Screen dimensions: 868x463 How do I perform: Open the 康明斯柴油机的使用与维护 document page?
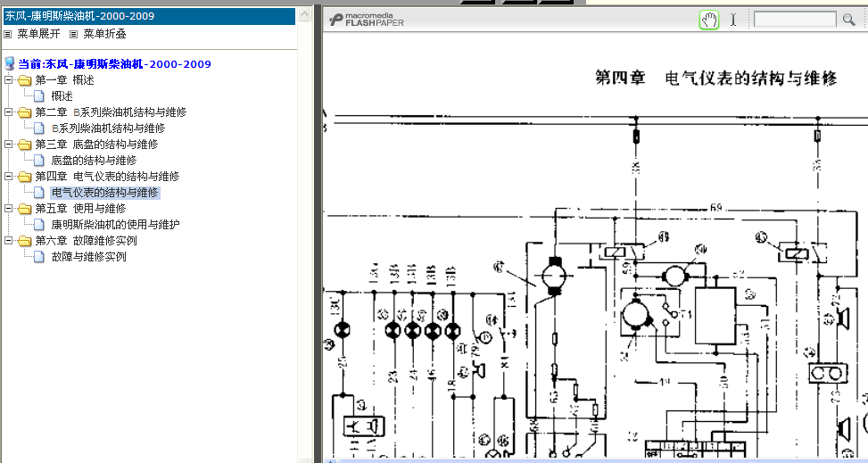point(116,225)
